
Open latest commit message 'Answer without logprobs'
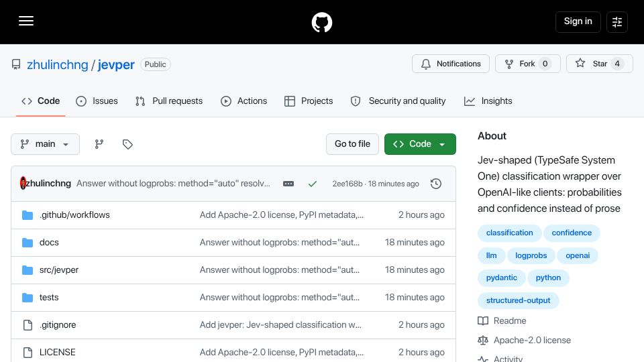pos(173,184)
